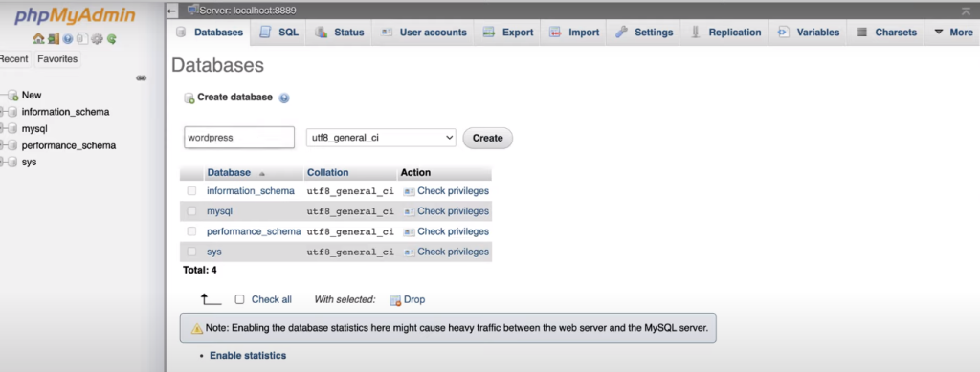Tick the performance_schema row checkbox
Screen dimensions: 980x372
click(191, 231)
